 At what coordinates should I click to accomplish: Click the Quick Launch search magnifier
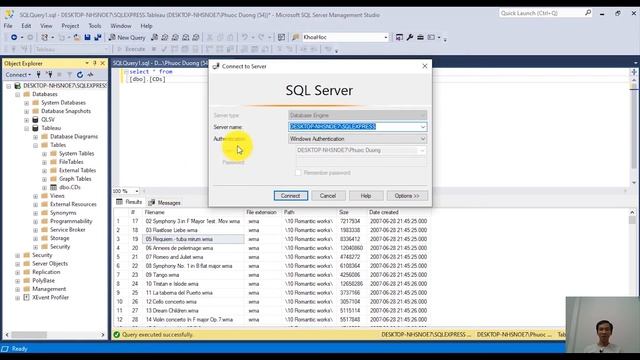tap(588, 13)
